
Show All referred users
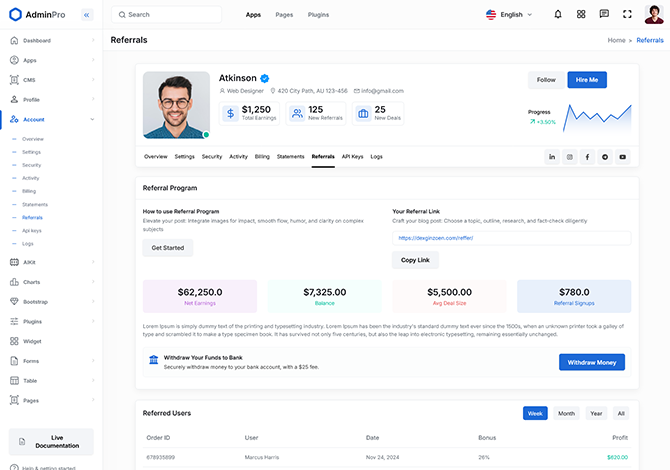point(621,413)
